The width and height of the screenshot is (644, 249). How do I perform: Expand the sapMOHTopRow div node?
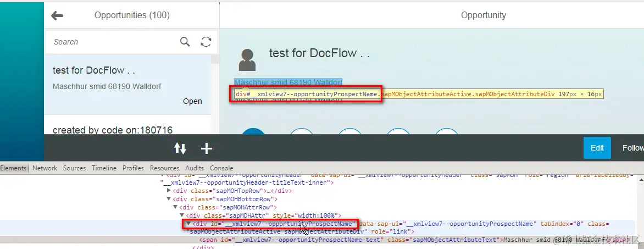point(169,191)
